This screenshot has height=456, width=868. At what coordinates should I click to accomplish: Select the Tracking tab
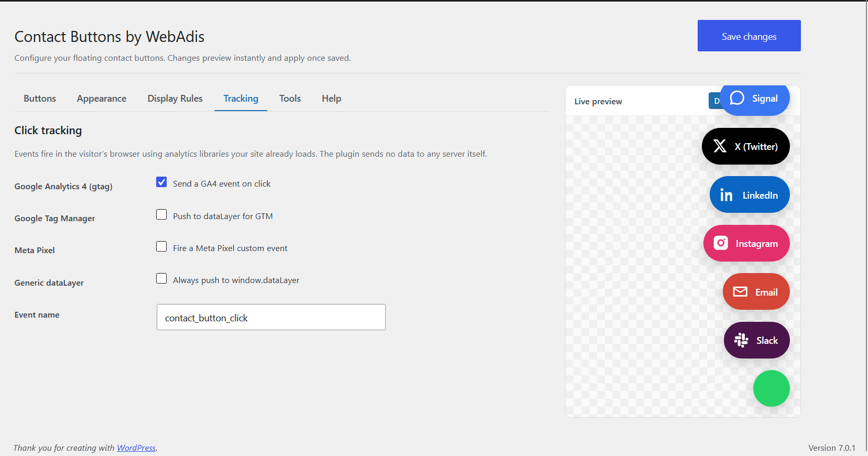pos(241,99)
